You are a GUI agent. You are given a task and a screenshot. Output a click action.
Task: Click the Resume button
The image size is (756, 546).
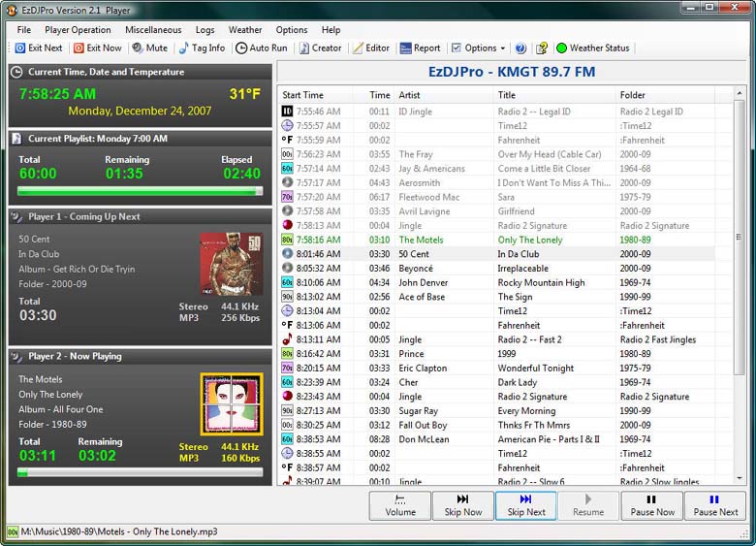[588, 505]
